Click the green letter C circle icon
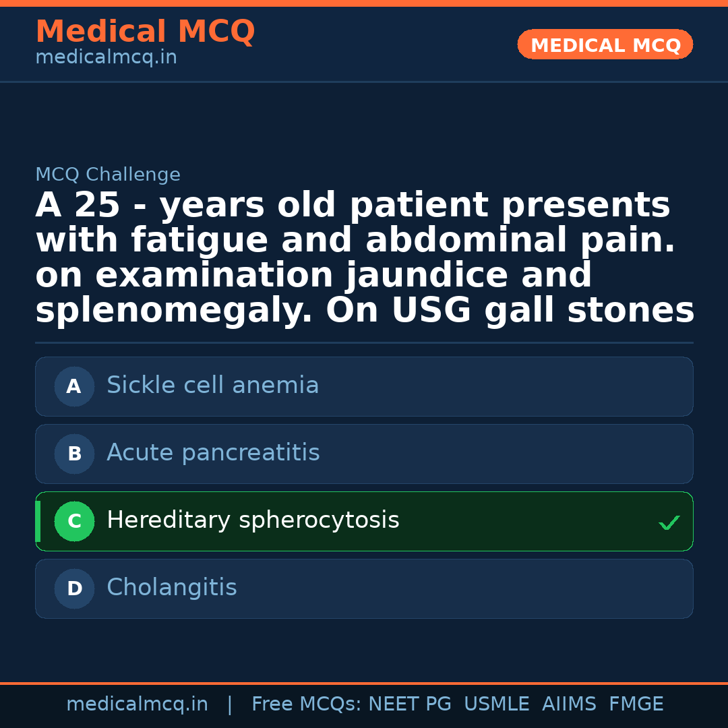The height and width of the screenshot is (728, 728). click(74, 522)
